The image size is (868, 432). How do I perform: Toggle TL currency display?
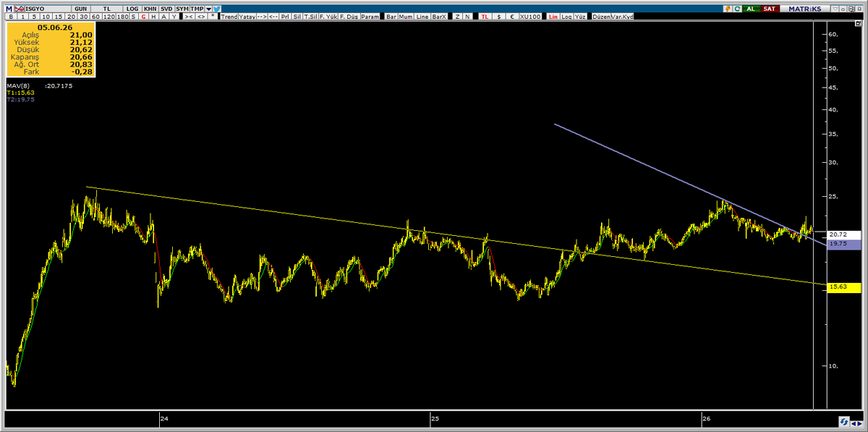coord(484,17)
